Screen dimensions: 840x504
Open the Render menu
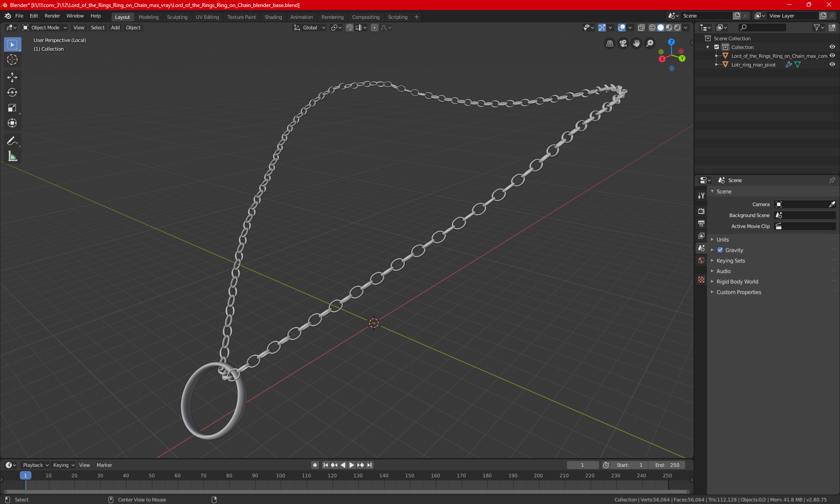pyautogui.click(x=52, y=16)
